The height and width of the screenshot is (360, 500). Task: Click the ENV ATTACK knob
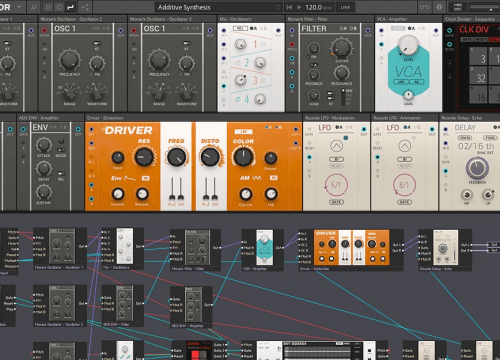(44, 145)
